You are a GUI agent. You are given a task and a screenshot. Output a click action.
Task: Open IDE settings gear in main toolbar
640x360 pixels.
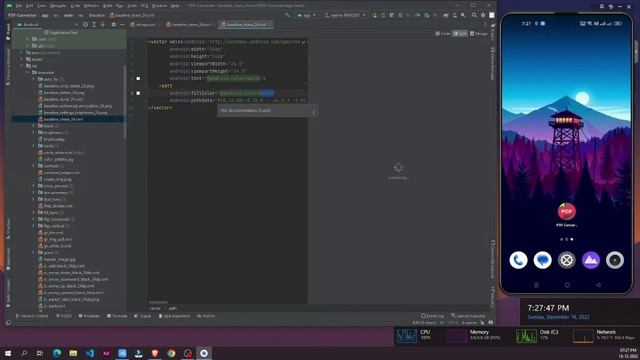(483, 15)
